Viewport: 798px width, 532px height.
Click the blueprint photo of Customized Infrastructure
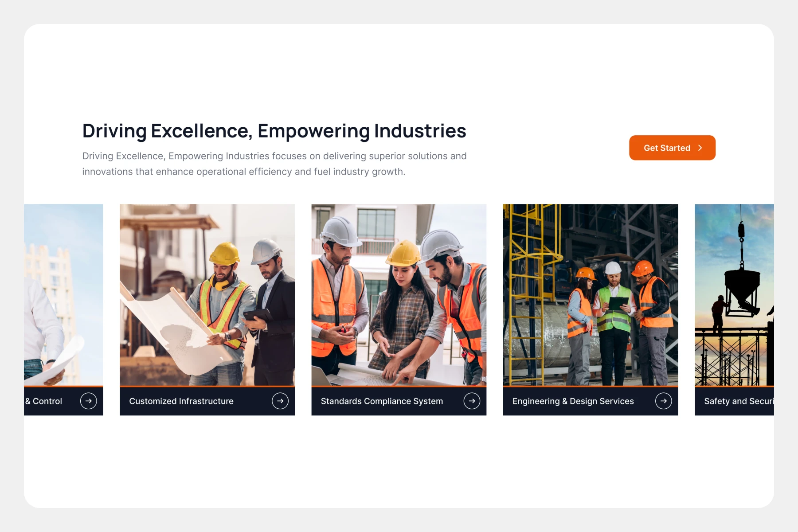[x=207, y=295]
